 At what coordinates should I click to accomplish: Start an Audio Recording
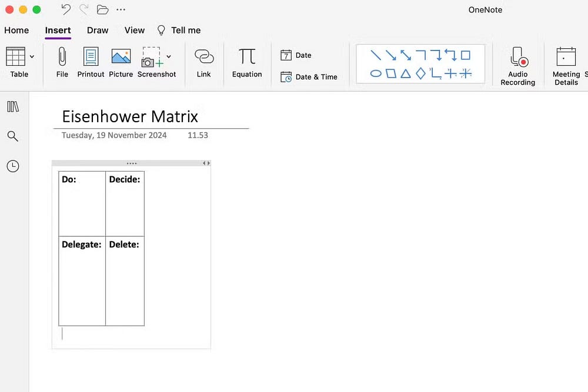(x=518, y=58)
